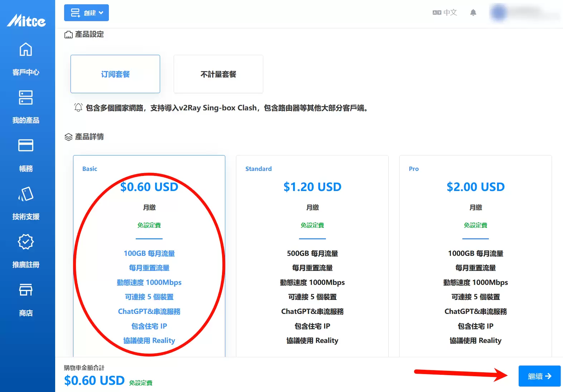
Task: Go to 帳務 billing card icon
Action: tap(26, 145)
